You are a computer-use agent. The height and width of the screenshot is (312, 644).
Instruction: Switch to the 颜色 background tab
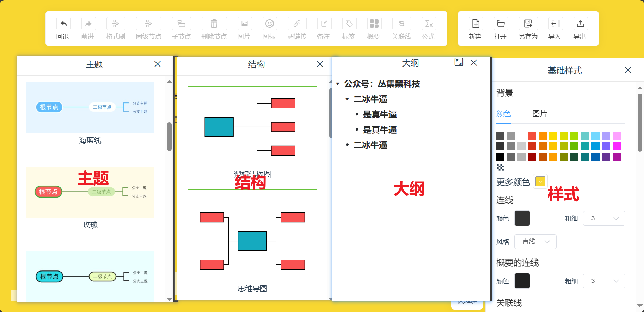point(503,114)
